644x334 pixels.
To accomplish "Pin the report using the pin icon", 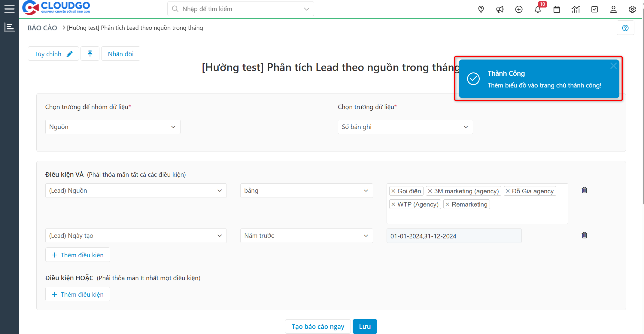I will 90,54.
